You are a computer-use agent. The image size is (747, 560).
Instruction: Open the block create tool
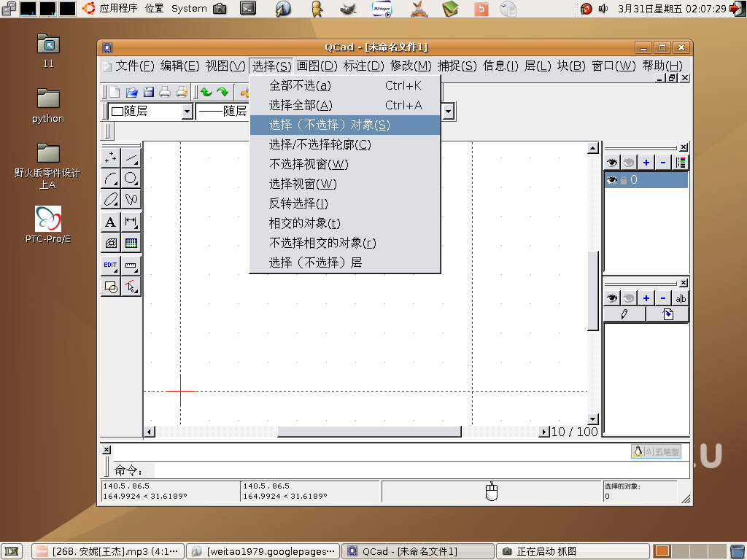111,287
